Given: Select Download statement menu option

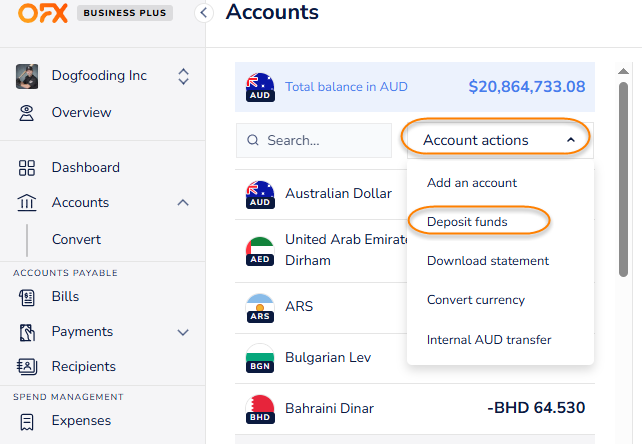Looking at the screenshot, I should 487,261.
